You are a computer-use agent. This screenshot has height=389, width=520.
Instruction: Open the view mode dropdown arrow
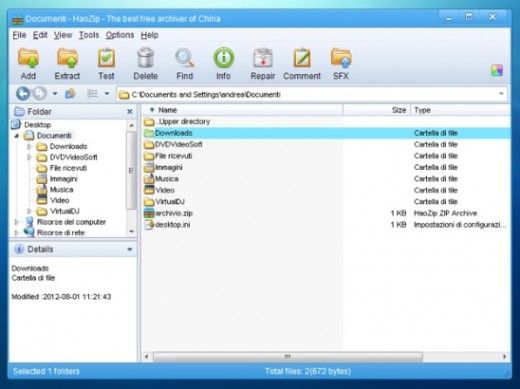[x=107, y=94]
